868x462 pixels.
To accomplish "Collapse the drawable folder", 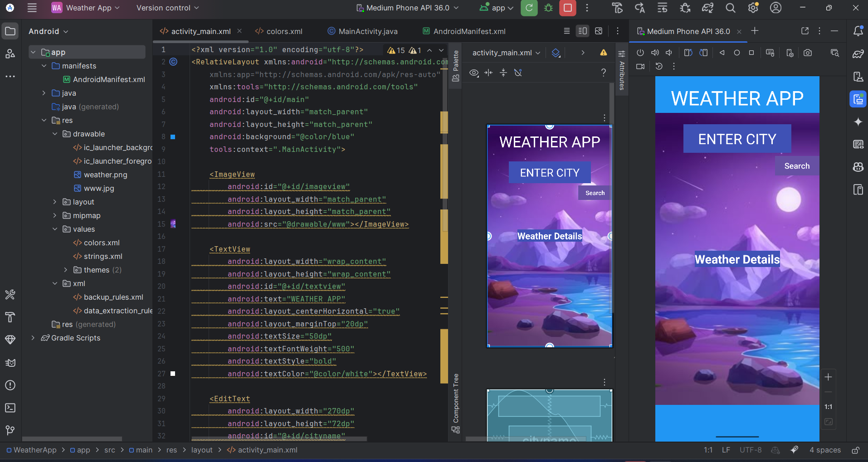I will pyautogui.click(x=55, y=134).
